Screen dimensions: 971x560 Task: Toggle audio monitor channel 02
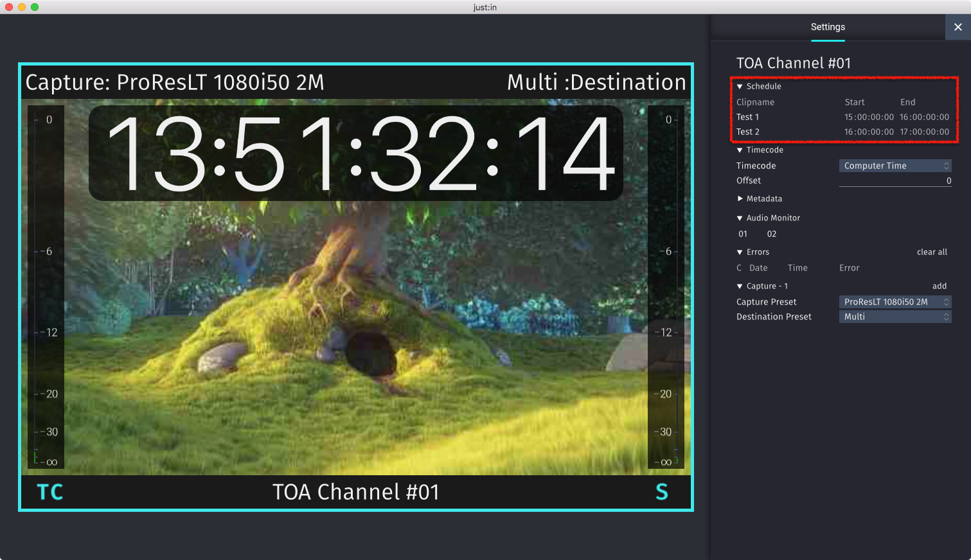772,234
